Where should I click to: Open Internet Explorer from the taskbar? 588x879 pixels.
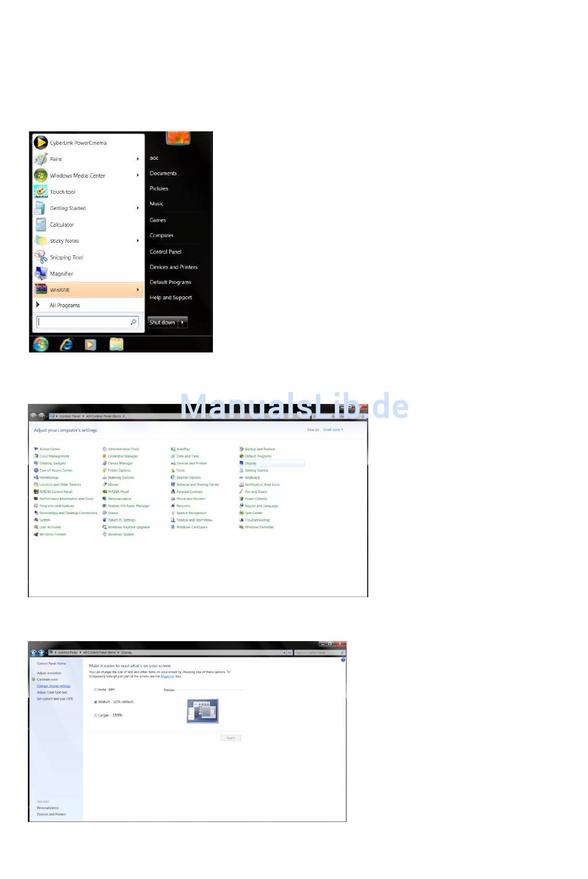pyautogui.click(x=66, y=344)
